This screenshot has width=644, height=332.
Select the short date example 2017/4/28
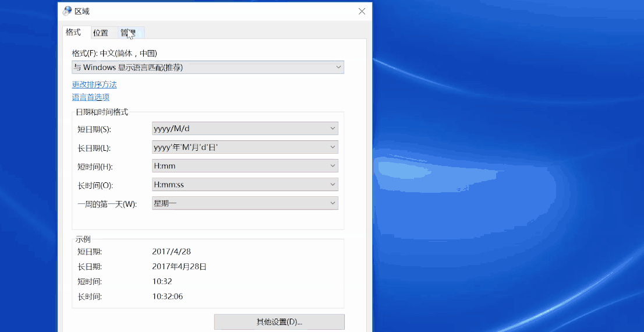click(x=171, y=252)
